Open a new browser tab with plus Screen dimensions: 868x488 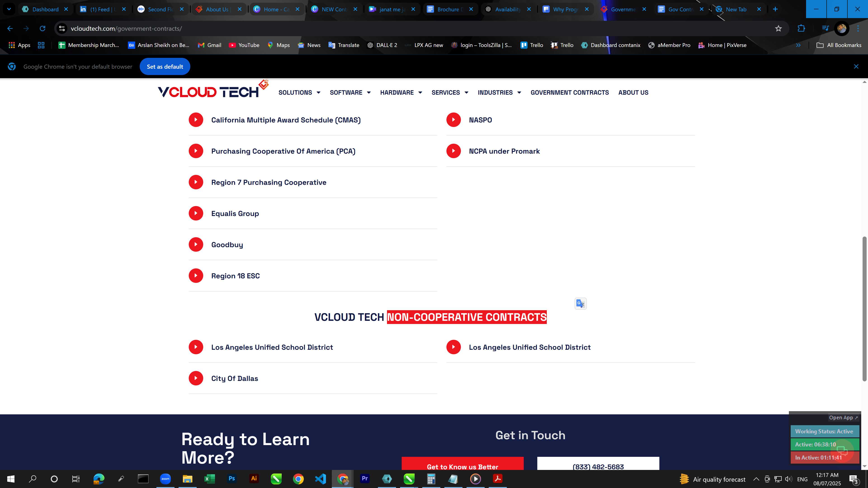click(x=775, y=9)
